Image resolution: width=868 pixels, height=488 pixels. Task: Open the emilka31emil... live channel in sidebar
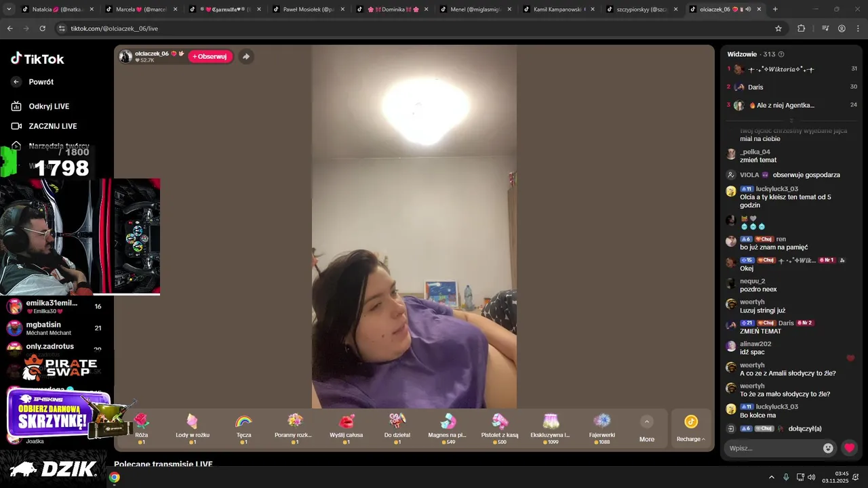click(x=54, y=306)
